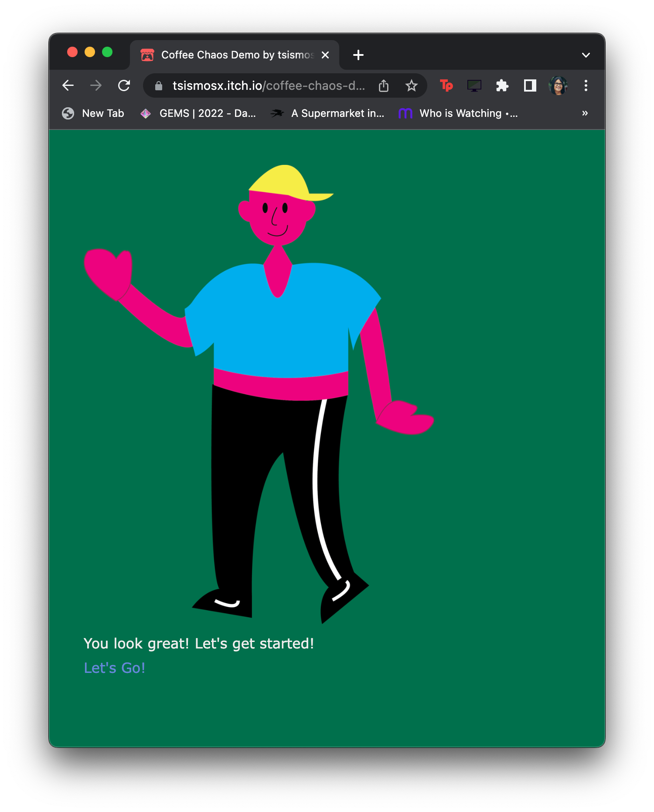
Task: Click the monitor extension icon
Action: [x=474, y=85]
